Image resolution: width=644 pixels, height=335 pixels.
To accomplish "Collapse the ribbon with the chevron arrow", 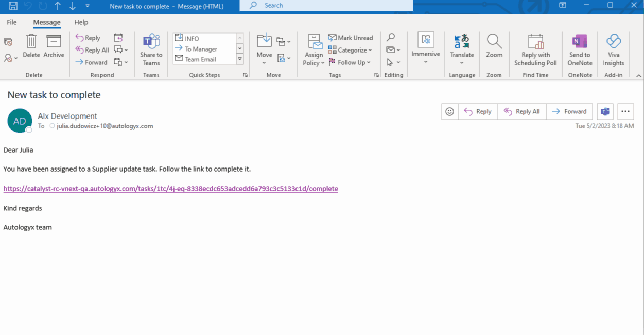I will [x=638, y=76].
